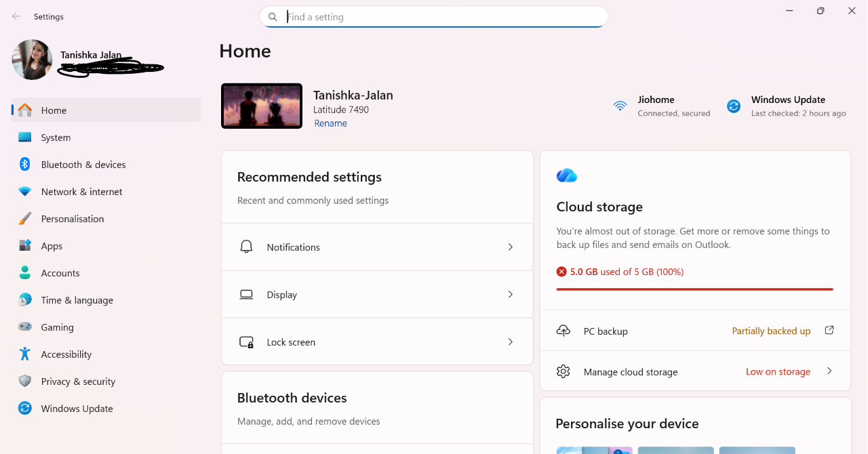This screenshot has height=454, width=868.
Task: Click the Windows Update sidebar refresh icon
Action: [25, 408]
